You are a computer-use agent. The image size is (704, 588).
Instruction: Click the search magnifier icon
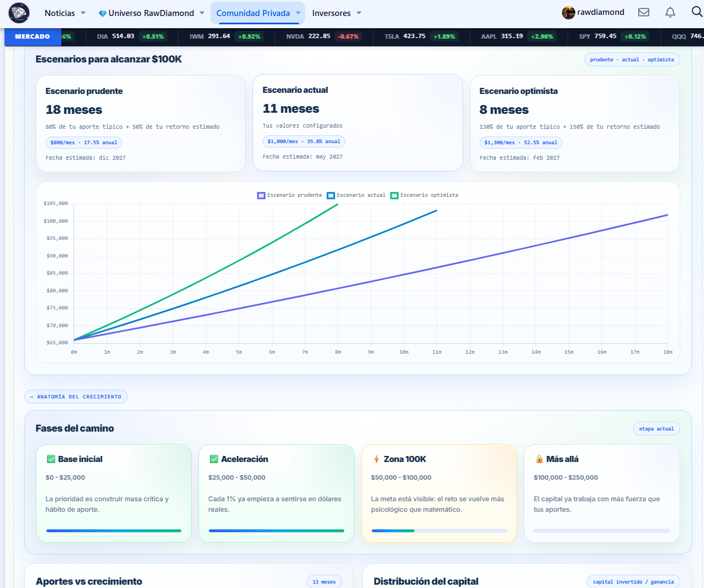tap(697, 12)
